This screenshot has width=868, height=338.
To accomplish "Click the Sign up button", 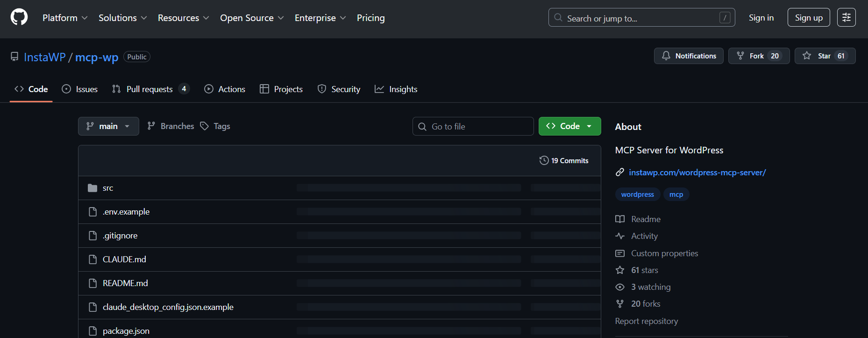I will pos(808,18).
